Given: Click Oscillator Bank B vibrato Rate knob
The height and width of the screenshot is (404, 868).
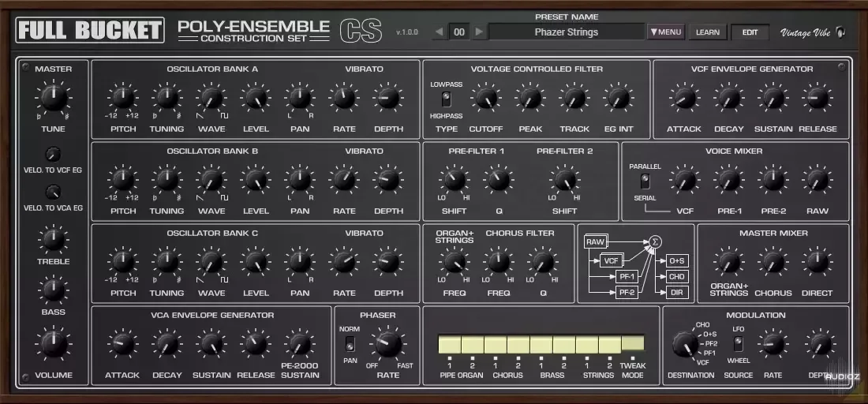Looking at the screenshot, I should coord(344,180).
